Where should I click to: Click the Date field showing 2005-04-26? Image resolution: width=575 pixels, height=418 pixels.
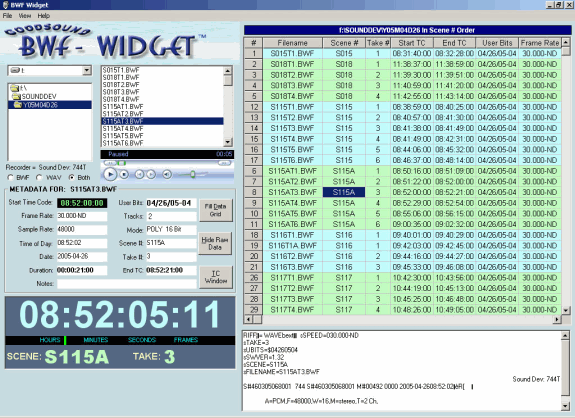pos(82,257)
